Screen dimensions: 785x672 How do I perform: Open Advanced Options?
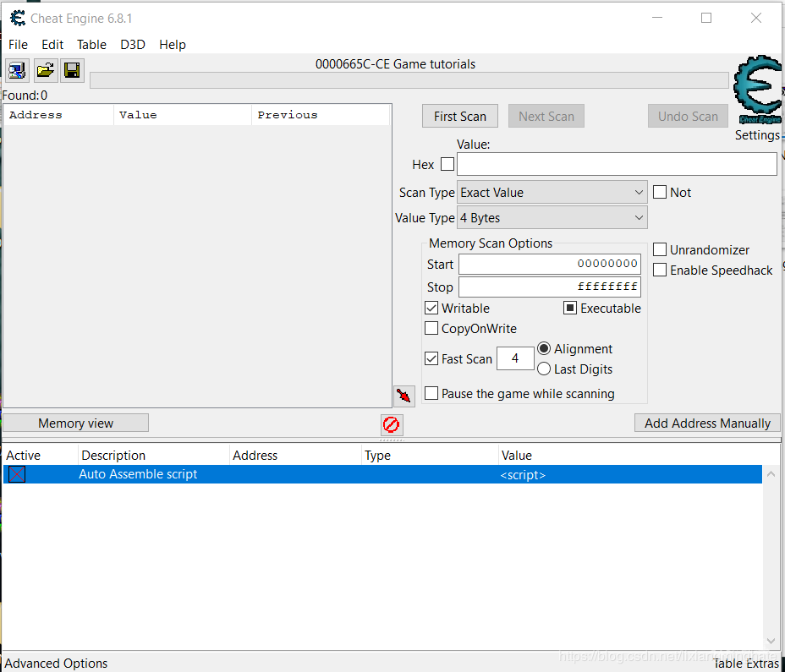click(x=56, y=664)
